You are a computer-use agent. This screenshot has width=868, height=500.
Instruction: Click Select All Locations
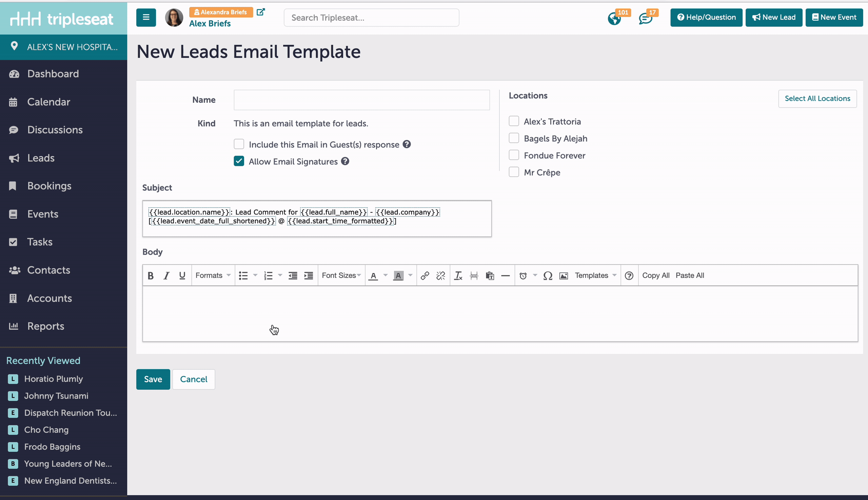tap(817, 99)
